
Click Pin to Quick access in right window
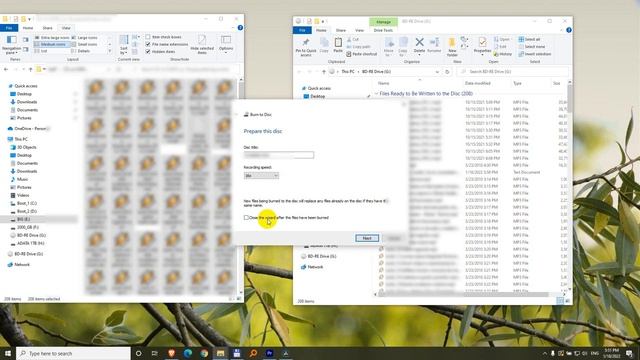tap(306, 47)
